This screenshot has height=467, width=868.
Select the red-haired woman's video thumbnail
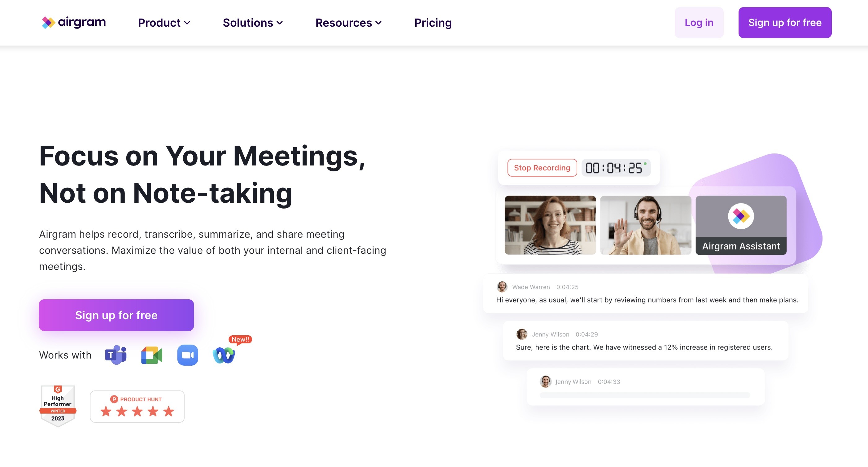pos(550,225)
